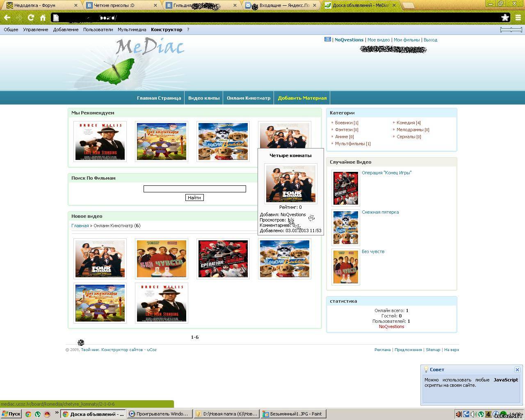Click the Главная breadcrumb link

pos(80,226)
